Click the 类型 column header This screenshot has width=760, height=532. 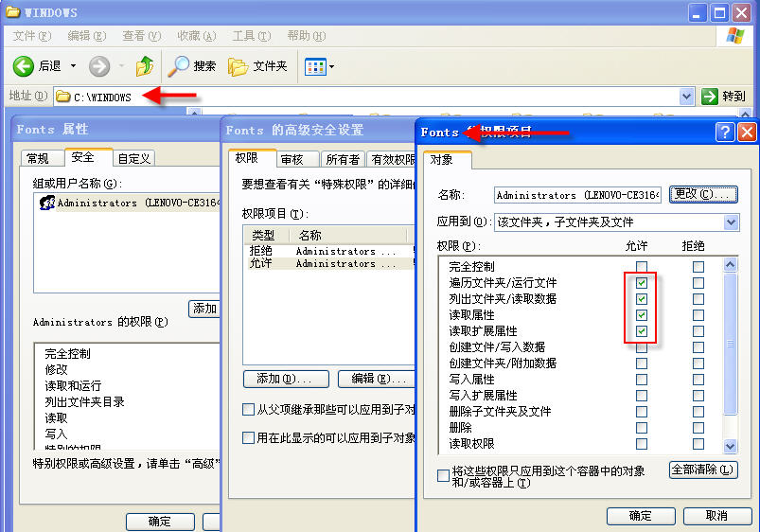[266, 235]
